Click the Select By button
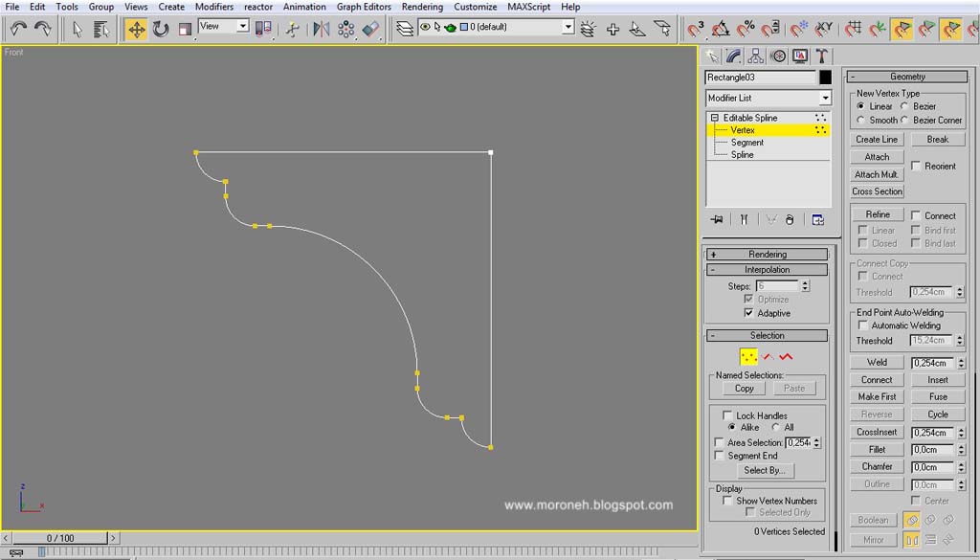 (x=767, y=470)
